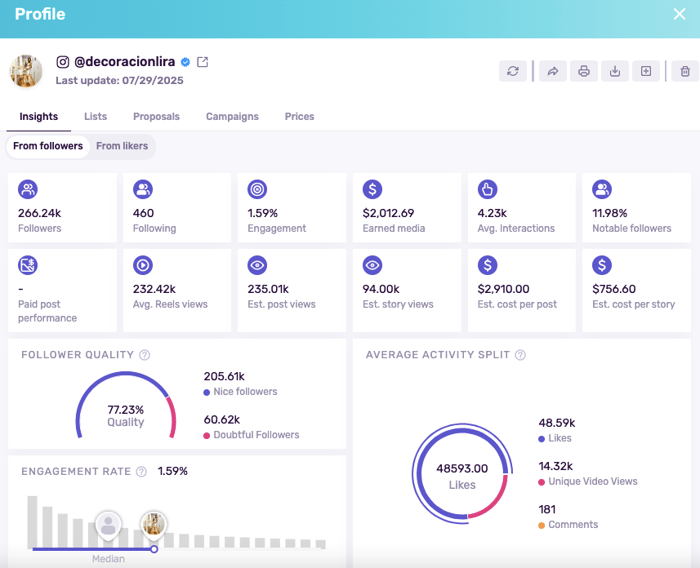
Task: Click help icon beside Follower Quality
Action: 145,355
